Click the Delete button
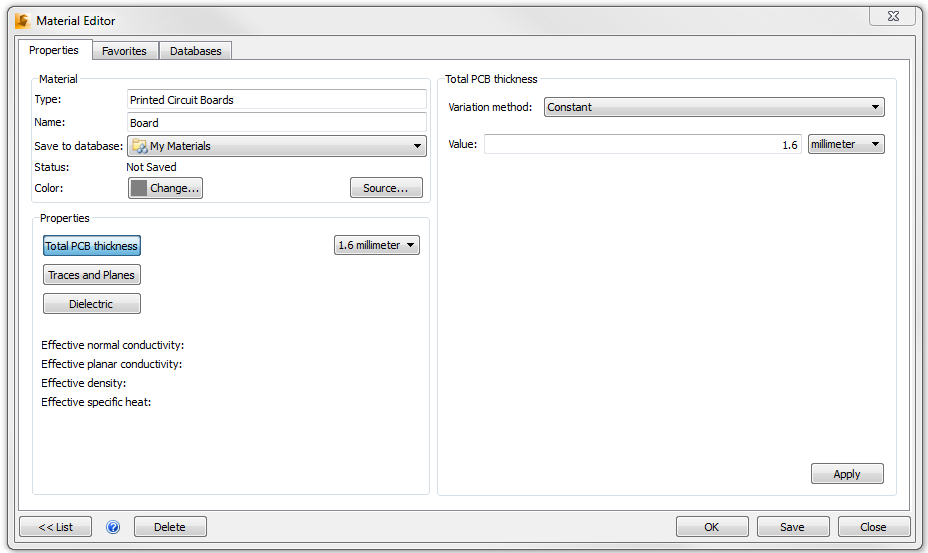The image size is (928, 553). [x=170, y=527]
